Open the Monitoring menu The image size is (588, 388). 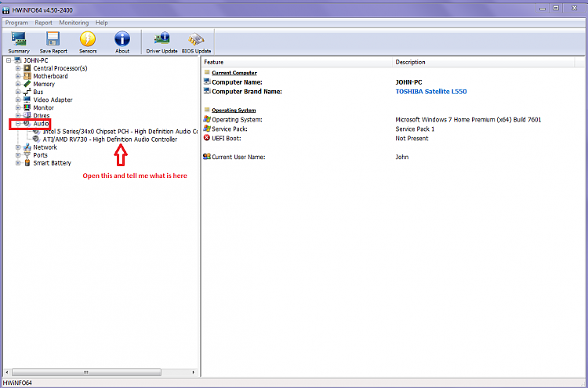tap(74, 23)
